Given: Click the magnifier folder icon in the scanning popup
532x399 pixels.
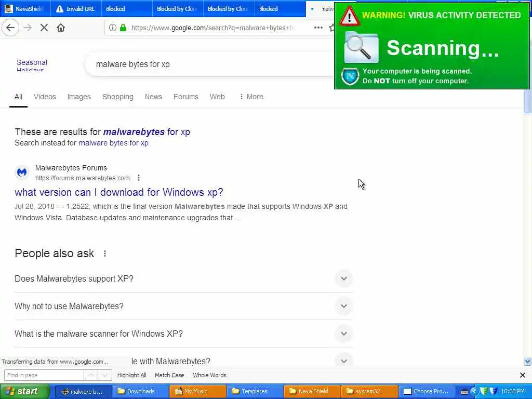Looking at the screenshot, I should pyautogui.click(x=361, y=47).
